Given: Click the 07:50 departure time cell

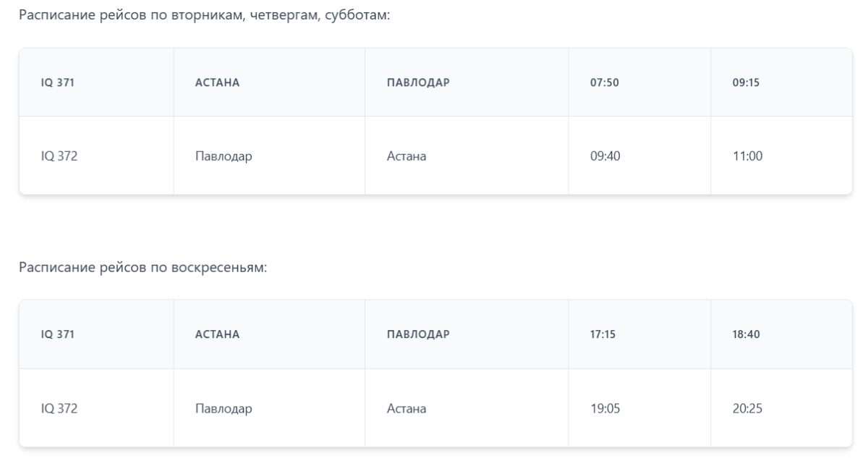Looking at the screenshot, I should (639, 83).
